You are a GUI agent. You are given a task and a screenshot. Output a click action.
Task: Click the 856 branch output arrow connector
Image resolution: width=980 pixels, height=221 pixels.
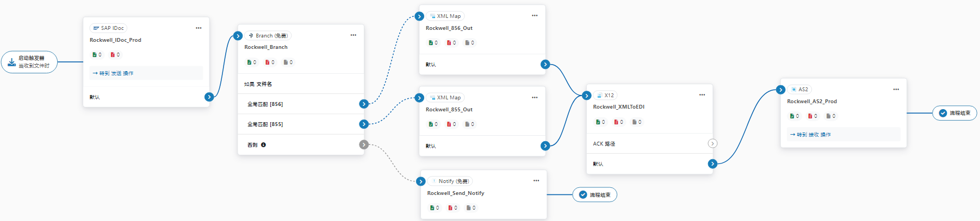point(364,104)
